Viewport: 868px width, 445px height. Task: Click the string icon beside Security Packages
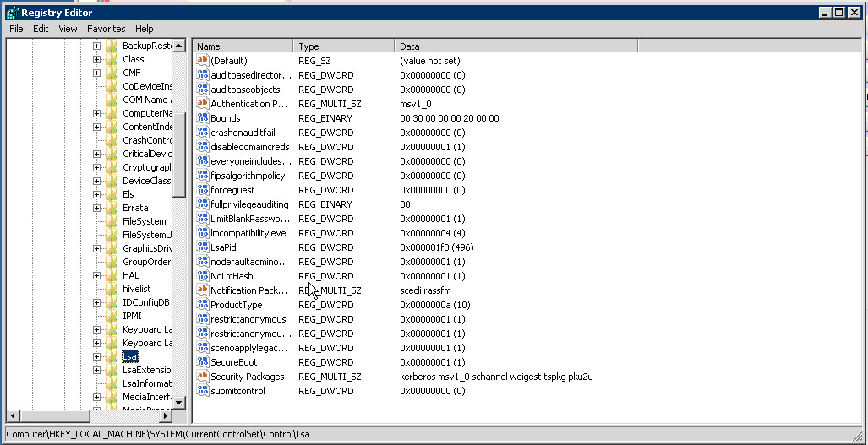[203, 377]
